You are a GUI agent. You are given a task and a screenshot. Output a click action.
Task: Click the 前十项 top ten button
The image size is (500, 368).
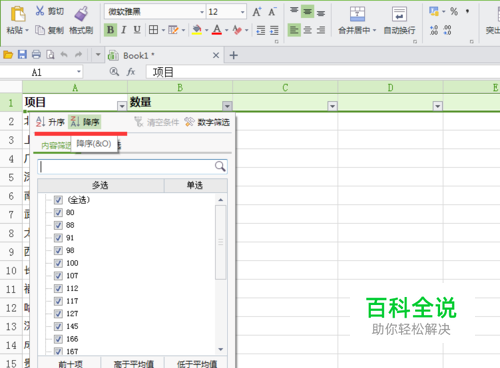click(69, 363)
